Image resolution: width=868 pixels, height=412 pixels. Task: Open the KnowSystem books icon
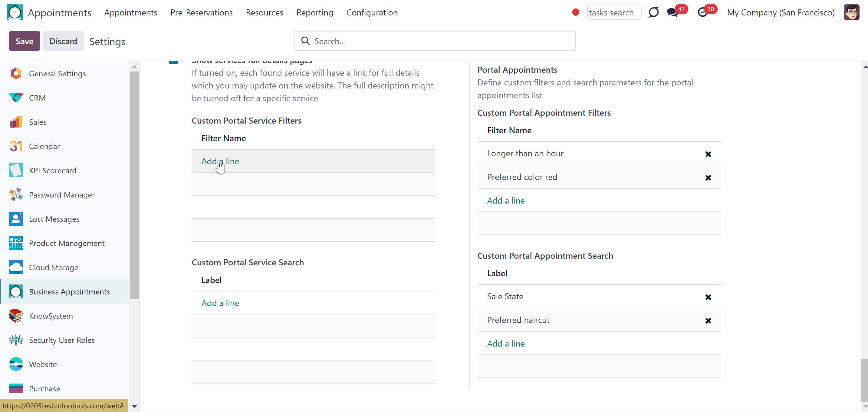point(16,316)
